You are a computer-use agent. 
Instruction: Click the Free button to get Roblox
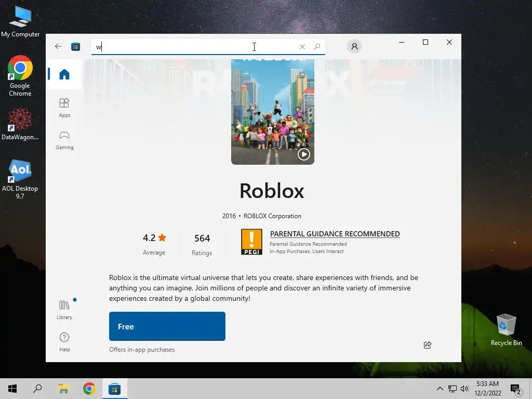(x=167, y=326)
